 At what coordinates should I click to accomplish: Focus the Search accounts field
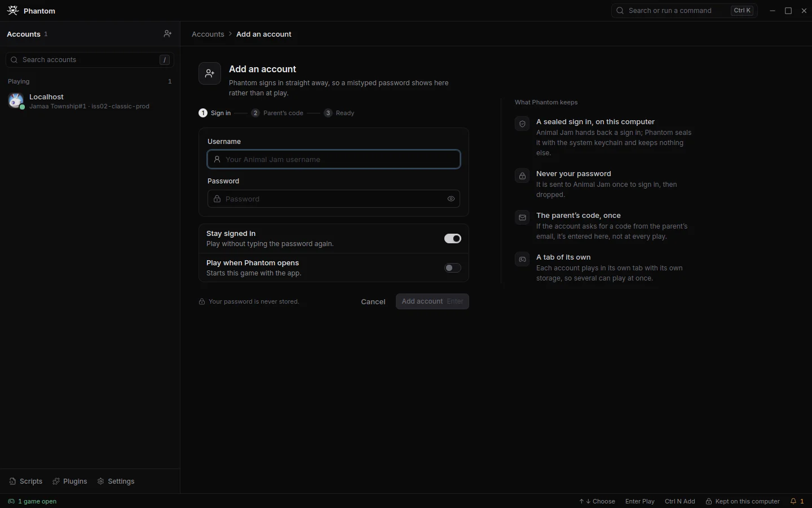tap(90, 60)
